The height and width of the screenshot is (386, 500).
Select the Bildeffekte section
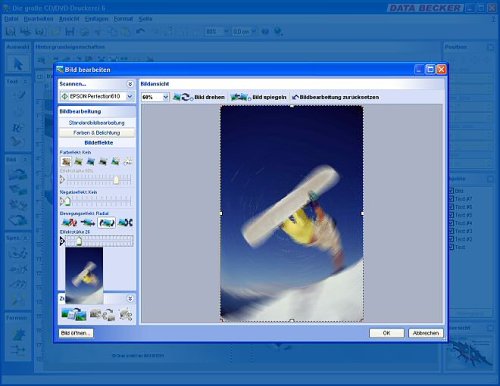click(x=98, y=143)
